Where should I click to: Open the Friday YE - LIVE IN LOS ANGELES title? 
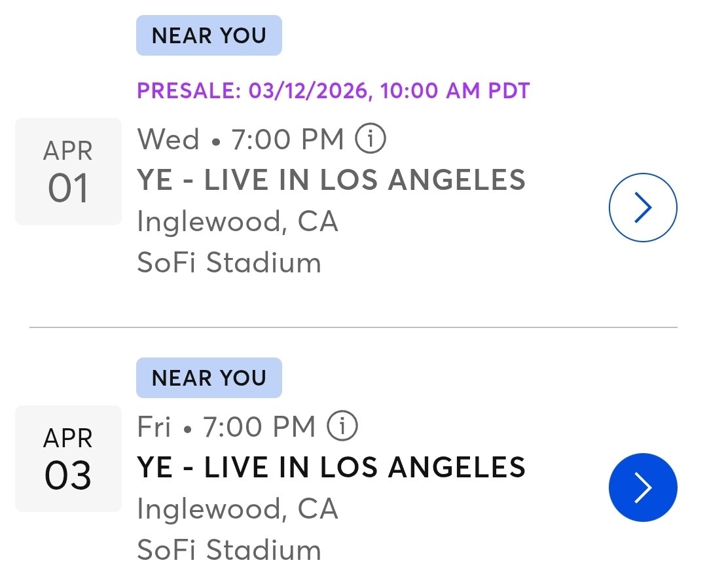pos(331,468)
